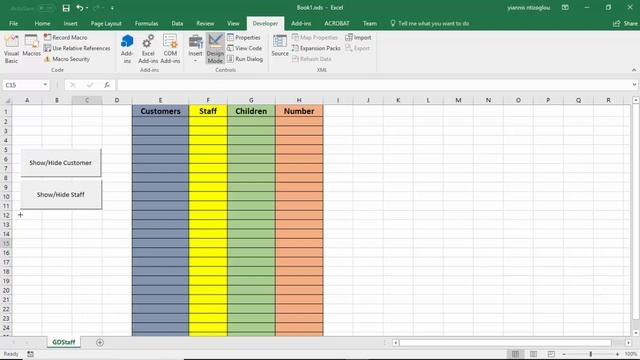Undo the last action

click(80, 8)
